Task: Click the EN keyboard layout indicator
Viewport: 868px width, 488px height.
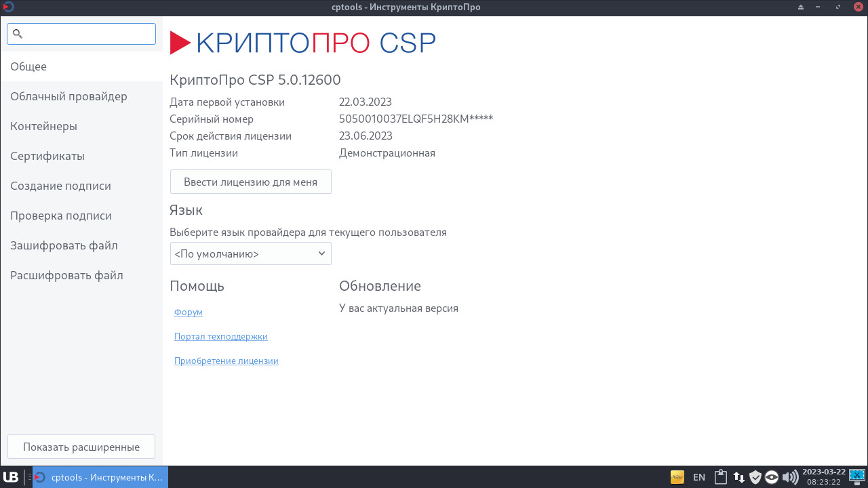Action: pos(699,477)
